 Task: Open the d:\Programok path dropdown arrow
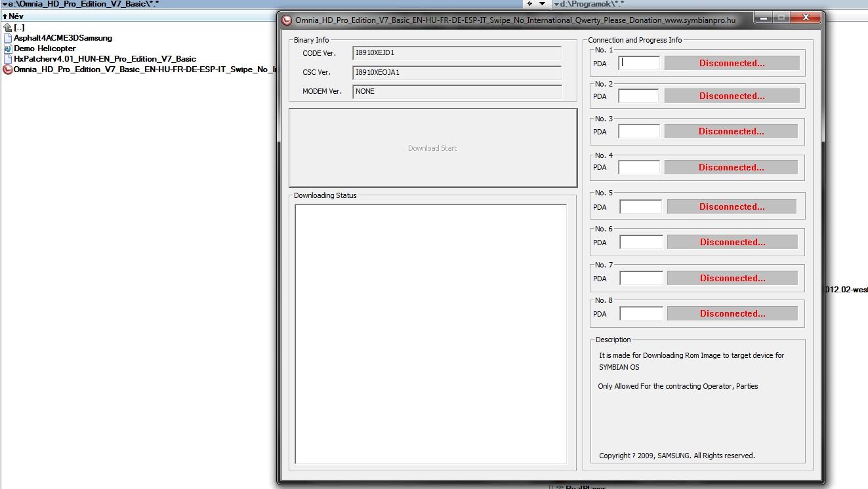(556, 4)
